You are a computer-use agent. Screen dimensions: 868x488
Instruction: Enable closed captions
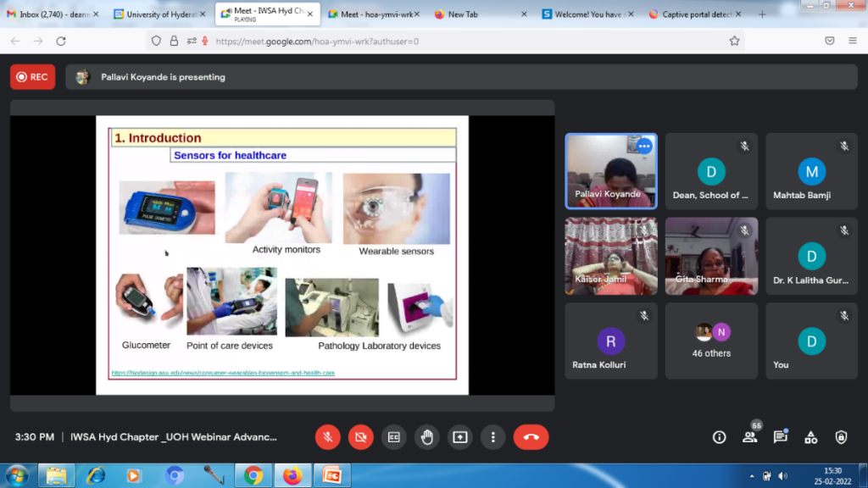tap(393, 437)
